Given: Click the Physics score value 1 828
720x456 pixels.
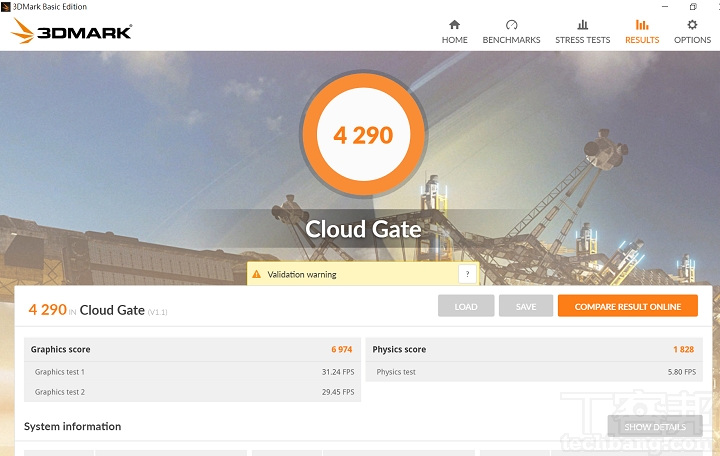Looking at the screenshot, I should (683, 350).
